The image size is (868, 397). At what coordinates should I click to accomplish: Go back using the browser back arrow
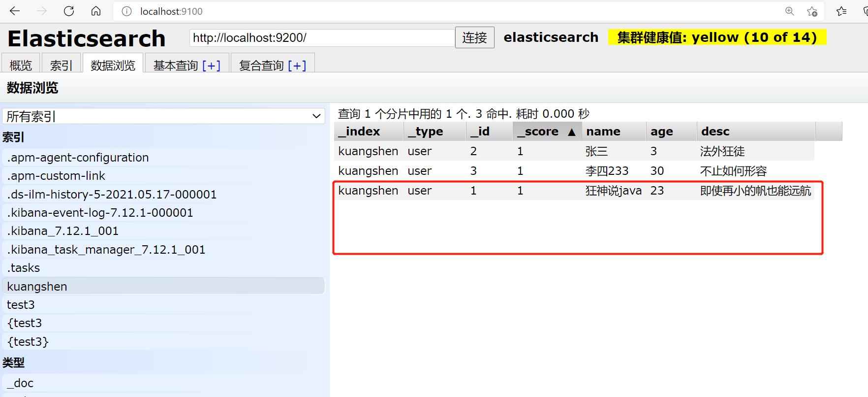click(15, 11)
